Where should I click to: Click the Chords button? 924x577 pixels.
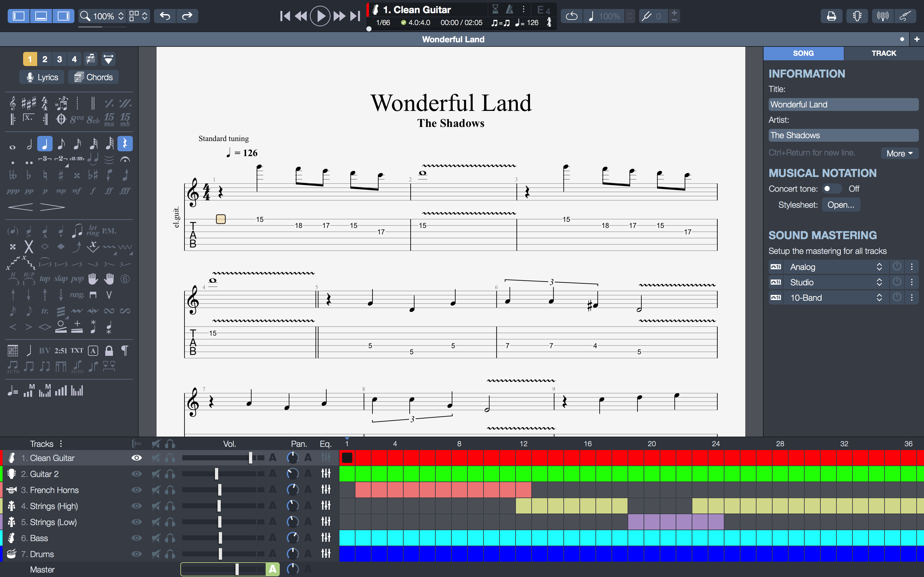[94, 77]
